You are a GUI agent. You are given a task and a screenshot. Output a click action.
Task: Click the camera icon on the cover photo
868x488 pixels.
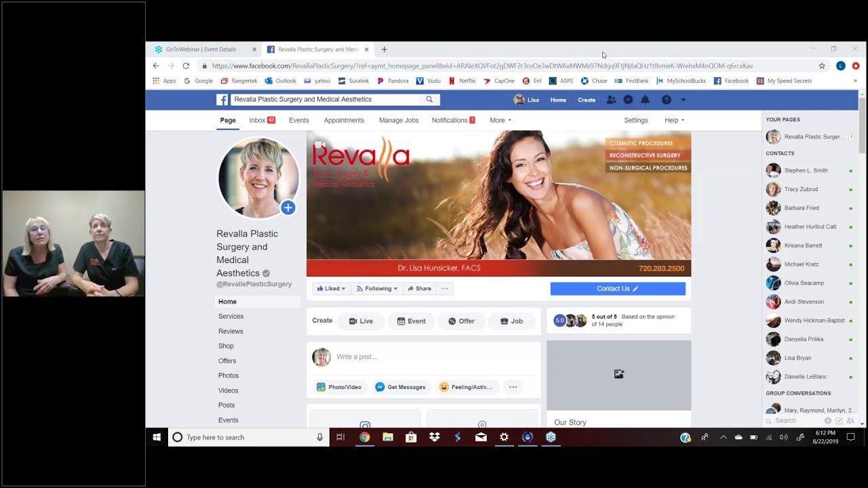[x=318, y=143]
